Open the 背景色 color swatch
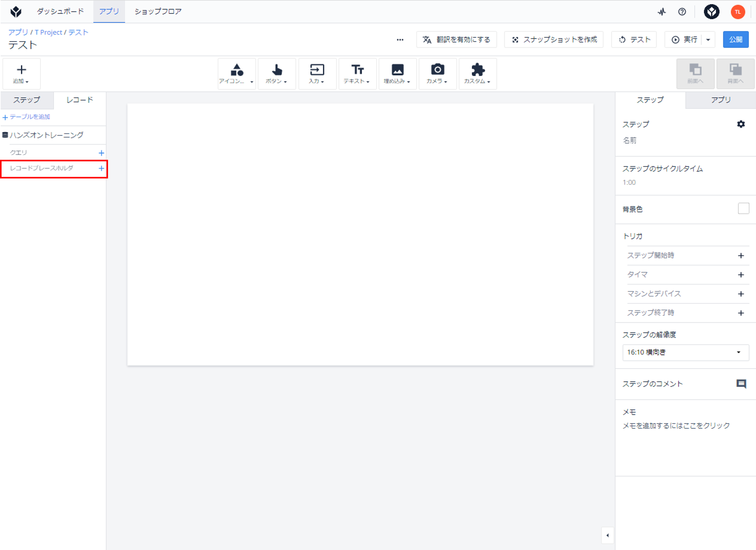The height and width of the screenshot is (550, 756). point(743,209)
